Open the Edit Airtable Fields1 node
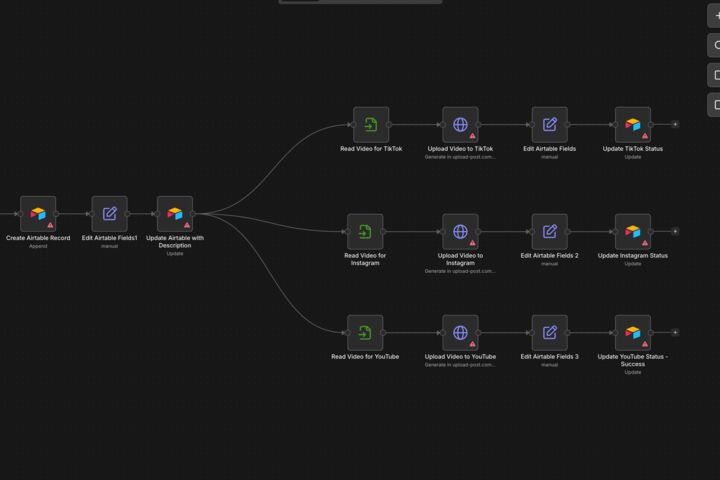 coord(109,214)
